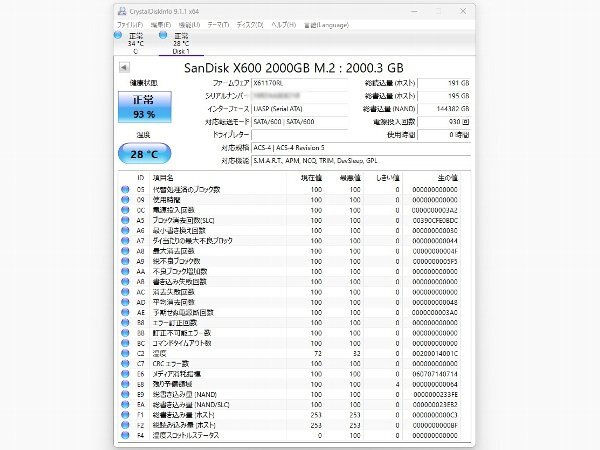The image size is (600, 450).
Task: Click the status orb for attribute AD
Action: click(x=125, y=302)
